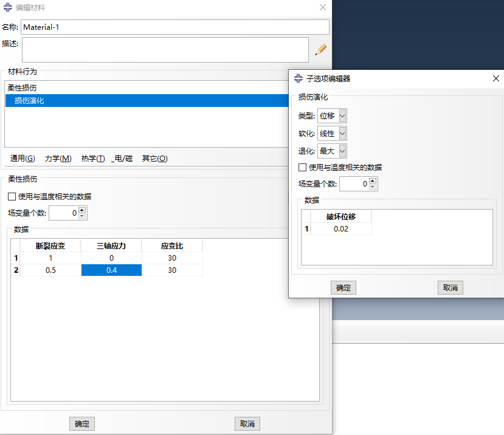Click the Abaqus logo icon in 编辑材料 title bar

[x=8, y=7]
